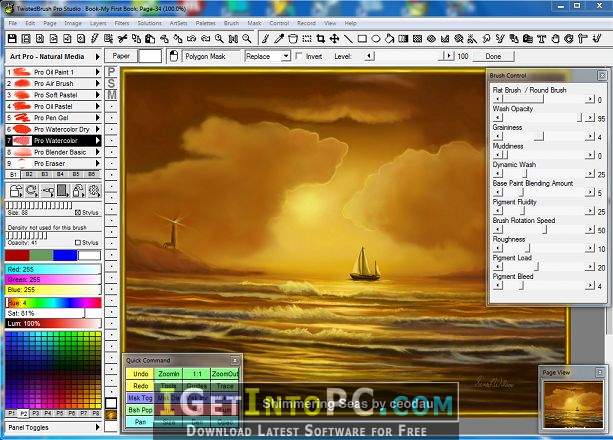The image size is (613, 440).
Task: Click the Save (floppy disk) toolbar icon
Action: (12, 39)
